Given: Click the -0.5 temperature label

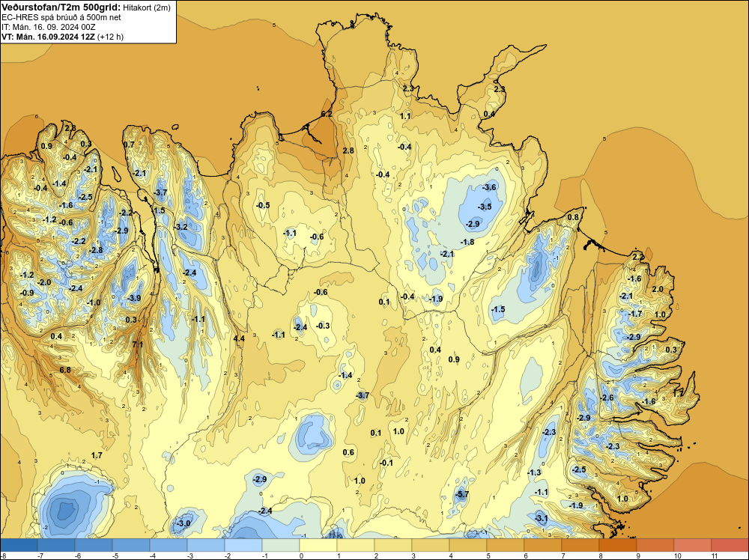Looking at the screenshot, I should [x=263, y=205].
